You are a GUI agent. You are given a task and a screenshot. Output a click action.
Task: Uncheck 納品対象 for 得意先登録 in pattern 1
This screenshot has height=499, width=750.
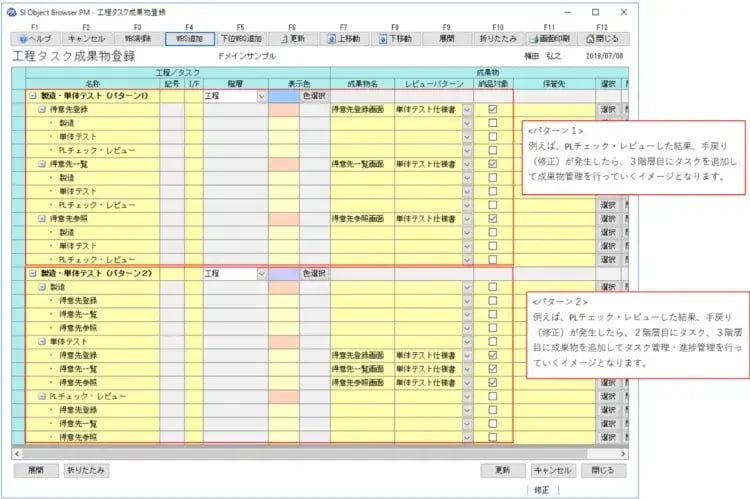pos(492,109)
